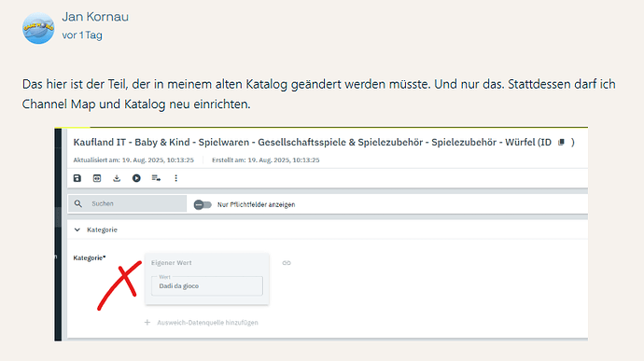Open Jan Kornau's profile avatar
The width and height of the screenshot is (644, 361).
click(x=38, y=28)
